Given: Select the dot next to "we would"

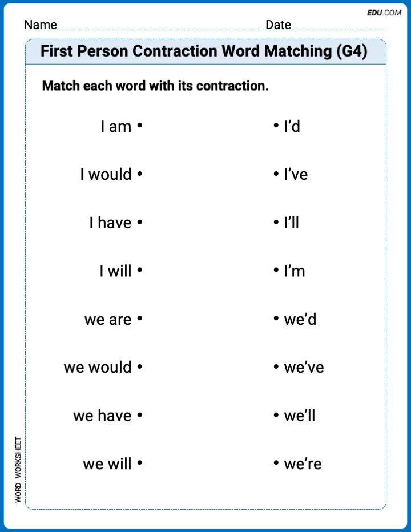Looking at the screenshot, I should pyautogui.click(x=139, y=367).
